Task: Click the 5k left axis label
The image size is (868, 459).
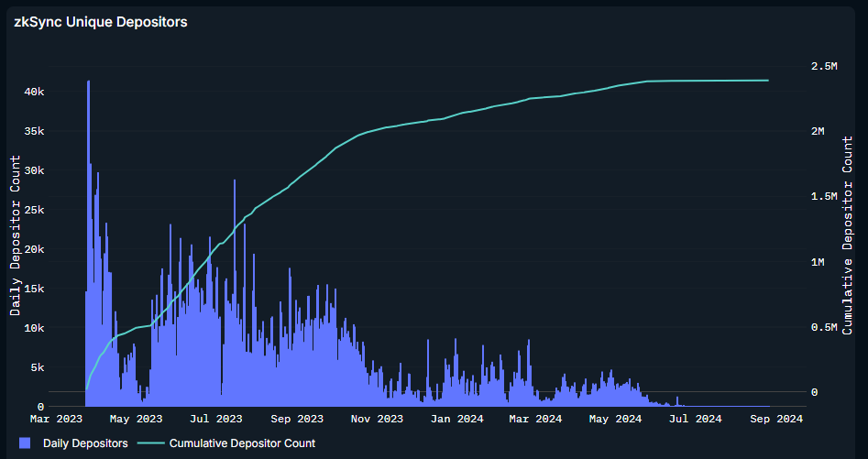Action: point(38,367)
